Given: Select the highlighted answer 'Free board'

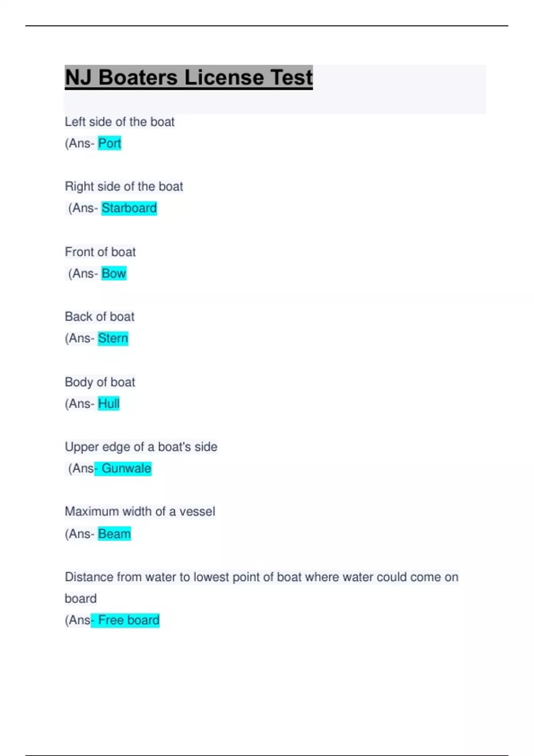Looking at the screenshot, I should click(129, 620).
